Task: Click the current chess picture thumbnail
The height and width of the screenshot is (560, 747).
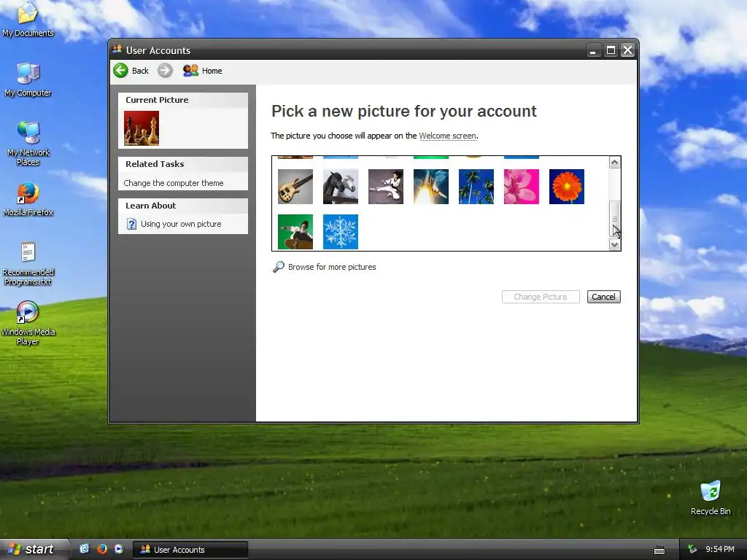Action: pos(142,128)
